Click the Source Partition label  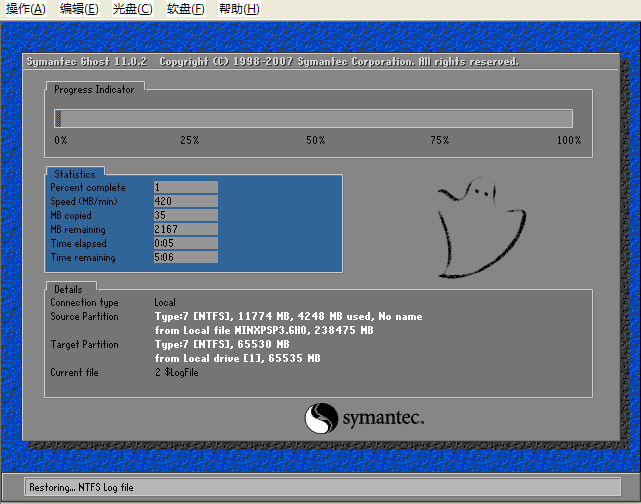84,316
